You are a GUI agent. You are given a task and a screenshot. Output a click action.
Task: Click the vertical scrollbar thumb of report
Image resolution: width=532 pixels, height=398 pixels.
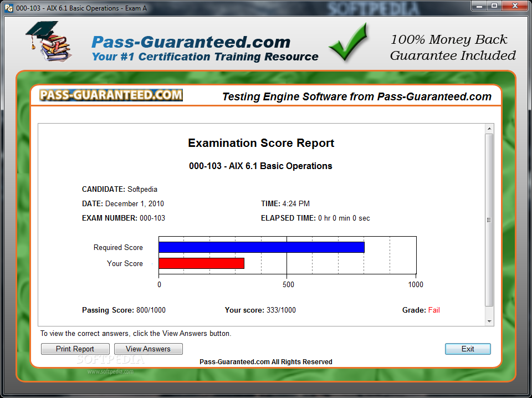pyautogui.click(x=489, y=220)
